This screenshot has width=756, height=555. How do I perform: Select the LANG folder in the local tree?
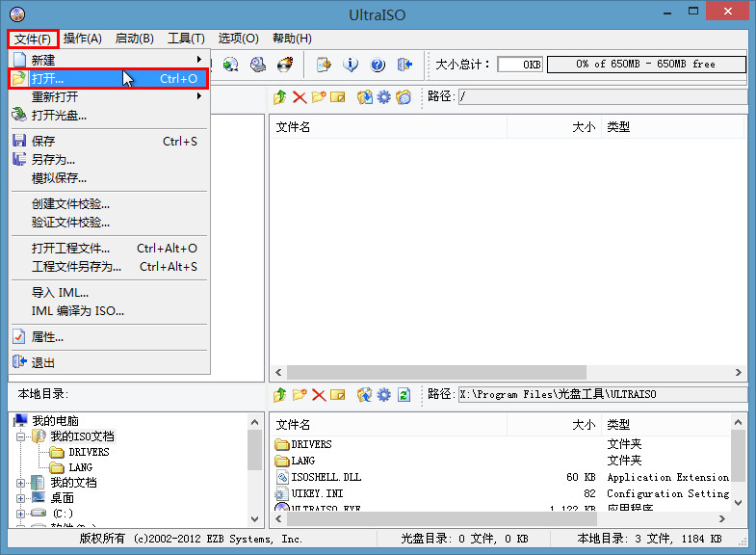tap(80, 467)
